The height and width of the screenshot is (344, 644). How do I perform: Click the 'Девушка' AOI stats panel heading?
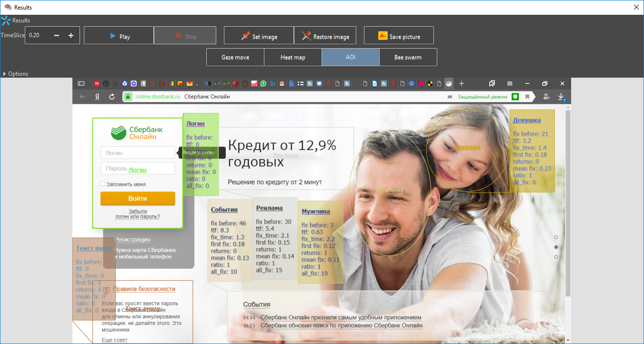(x=527, y=120)
